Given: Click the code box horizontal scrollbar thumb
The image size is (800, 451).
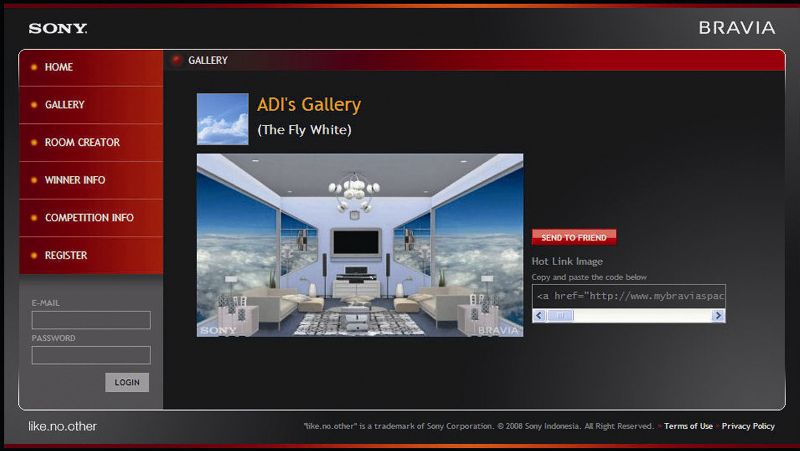Looking at the screenshot, I should [560, 316].
